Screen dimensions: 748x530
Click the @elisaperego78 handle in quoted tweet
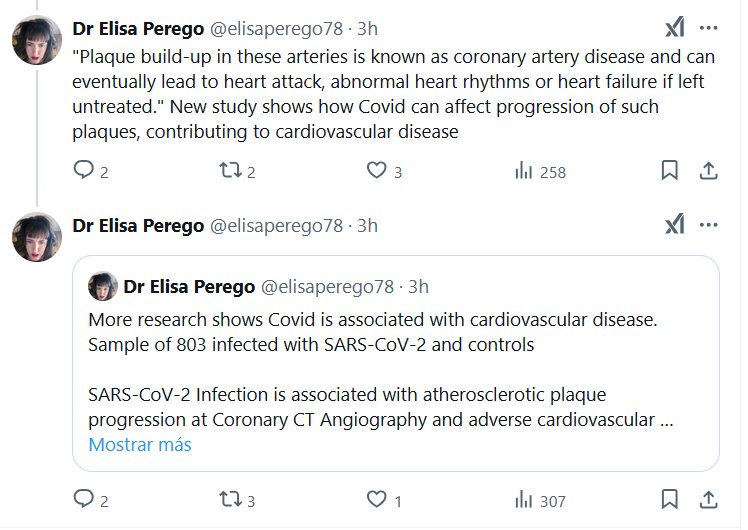coord(327,287)
